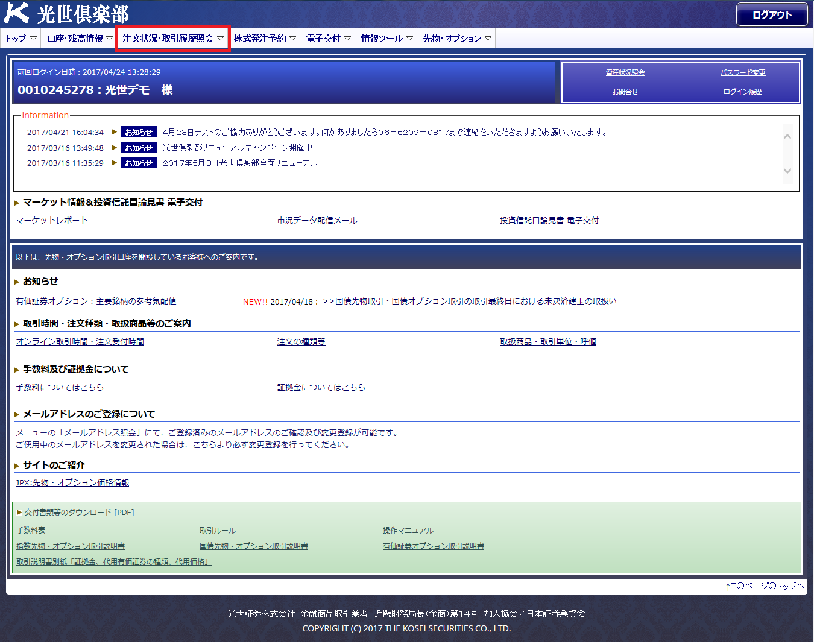Click triangle bullet beside お知らせ heading
This screenshot has width=814, height=644.
(17, 282)
